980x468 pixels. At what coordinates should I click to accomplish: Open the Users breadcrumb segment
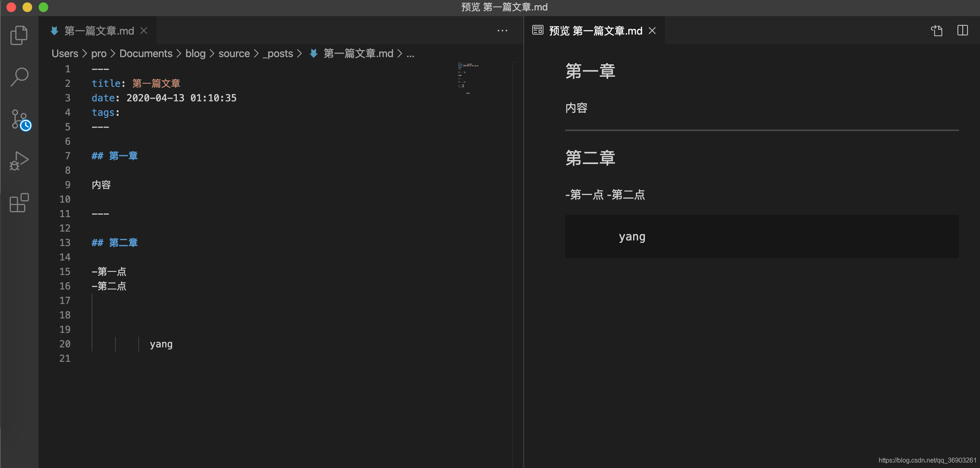(65, 53)
